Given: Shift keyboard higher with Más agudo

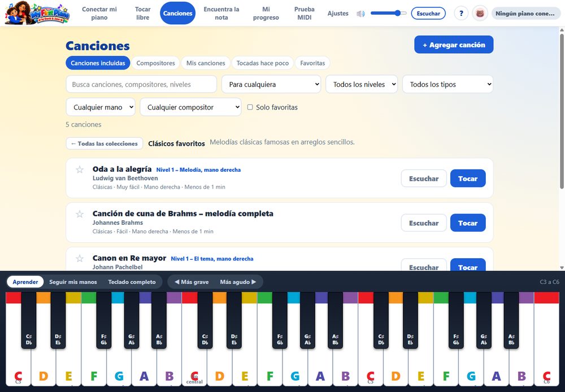Looking at the screenshot, I should [238, 282].
